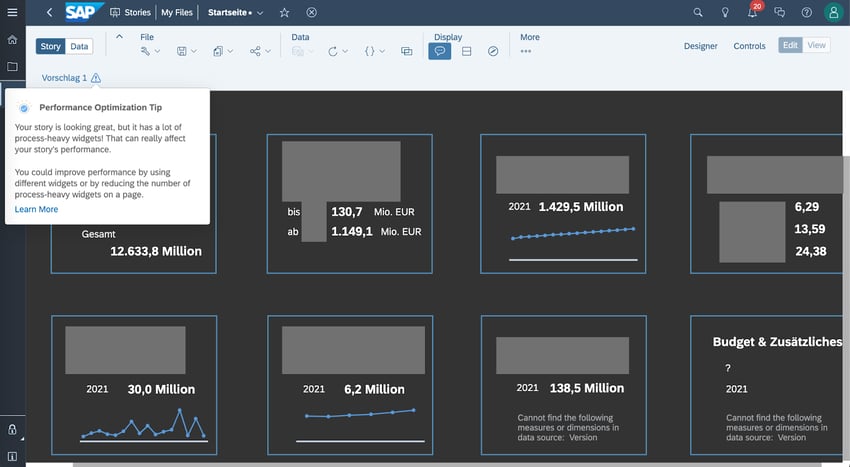
Task: Open the Stories breadcrumb
Action: [x=130, y=12]
